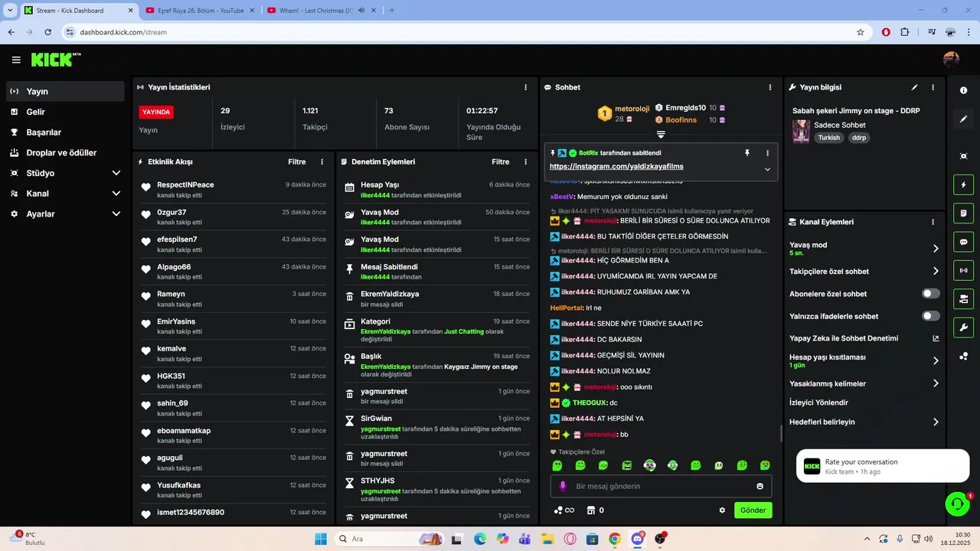Edit stream info with the Yayın bilgisi pencil

point(914,87)
